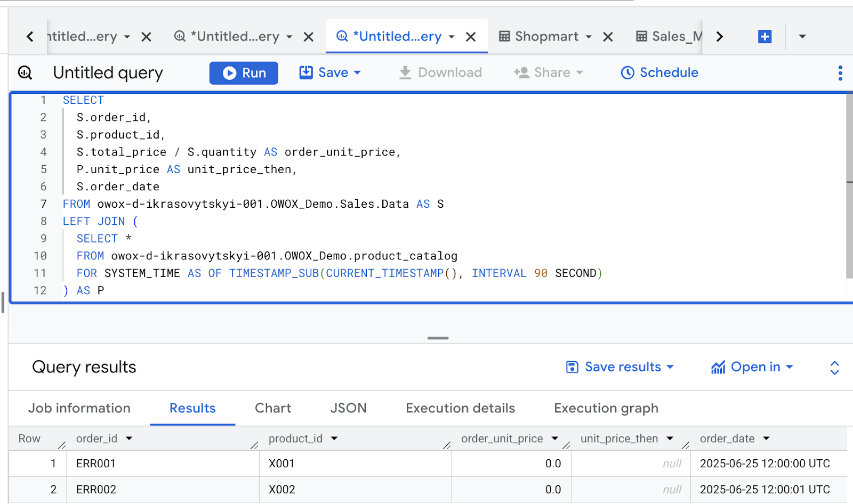Open order_date column menu arrow
This screenshot has height=504, width=853.
[767, 438]
